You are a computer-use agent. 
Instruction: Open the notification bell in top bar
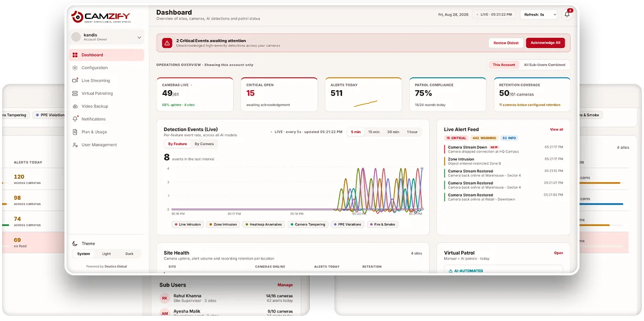[x=567, y=15]
